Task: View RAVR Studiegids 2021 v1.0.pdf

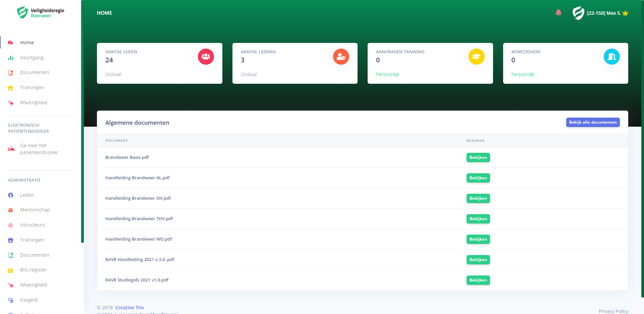Action: [x=478, y=280]
